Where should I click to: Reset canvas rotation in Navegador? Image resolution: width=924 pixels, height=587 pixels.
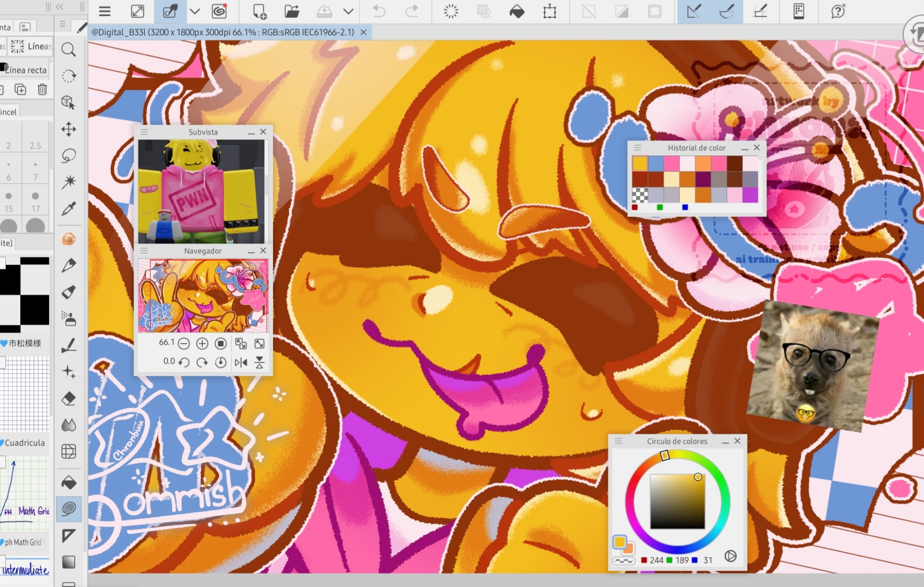coord(220,363)
